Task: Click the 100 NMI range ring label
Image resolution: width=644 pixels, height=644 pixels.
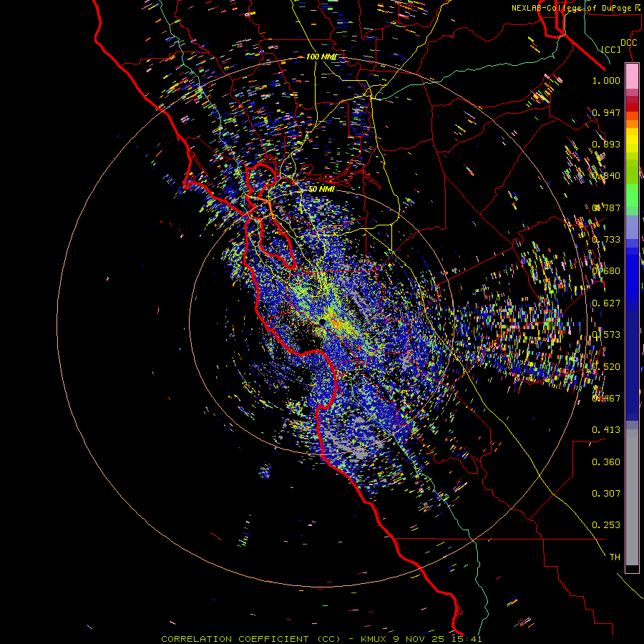Action: click(321, 57)
